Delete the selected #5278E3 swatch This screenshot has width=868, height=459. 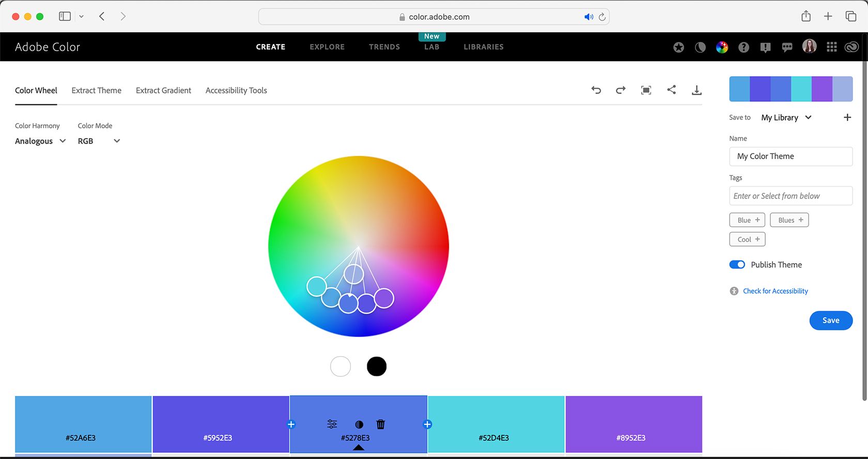click(381, 424)
